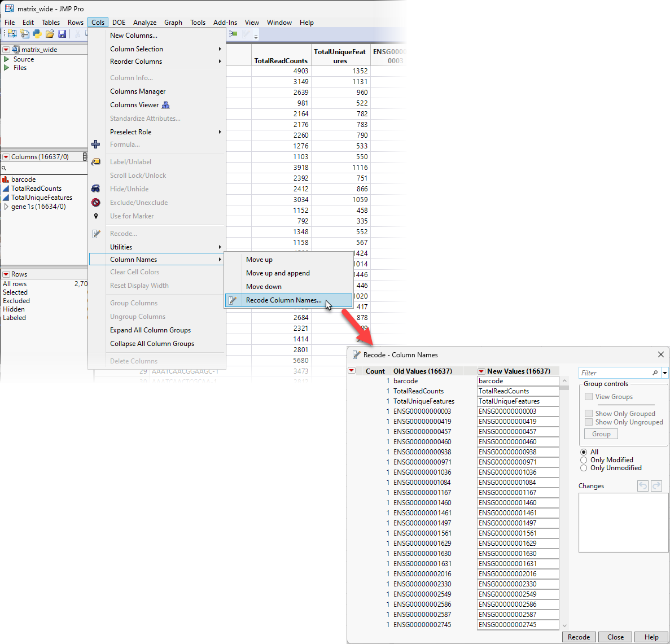The image size is (670, 644).
Task: Click the Python script toolbar icon
Action: [37, 34]
